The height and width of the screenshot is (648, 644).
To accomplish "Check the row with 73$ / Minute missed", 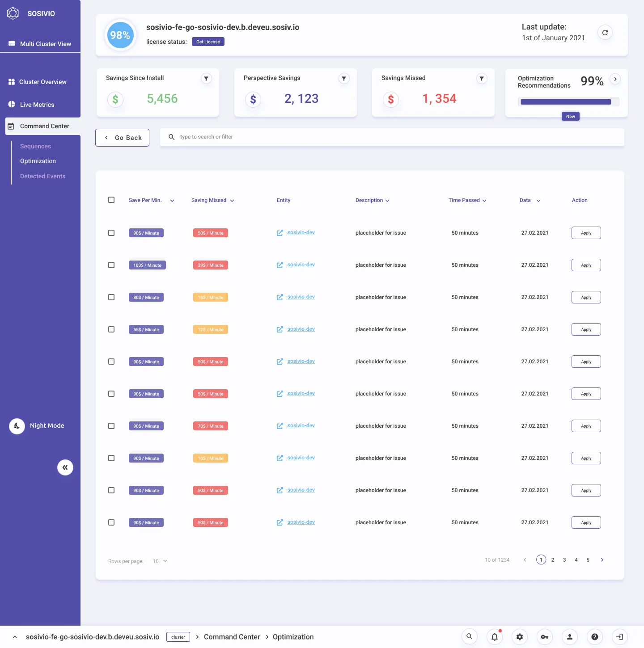I will pos(111,426).
